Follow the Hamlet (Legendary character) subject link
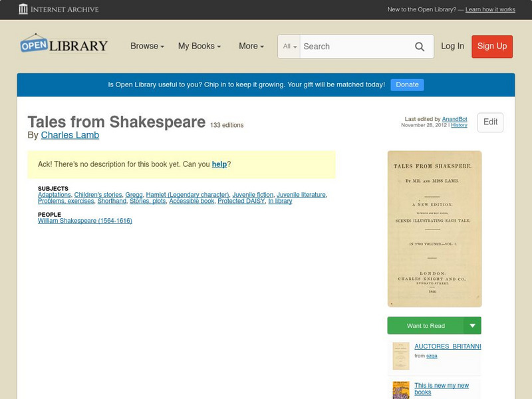The image size is (532, 399). [x=188, y=194]
